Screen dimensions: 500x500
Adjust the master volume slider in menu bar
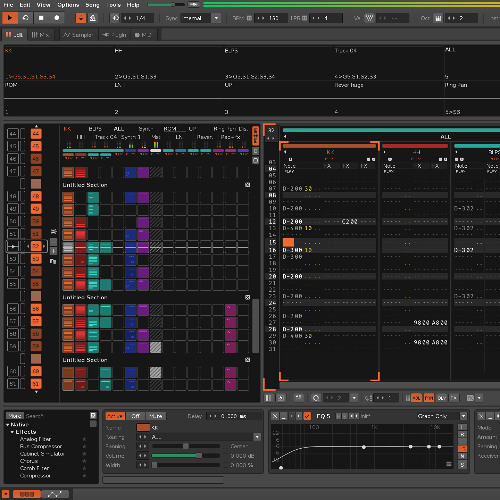[x=166, y=5]
